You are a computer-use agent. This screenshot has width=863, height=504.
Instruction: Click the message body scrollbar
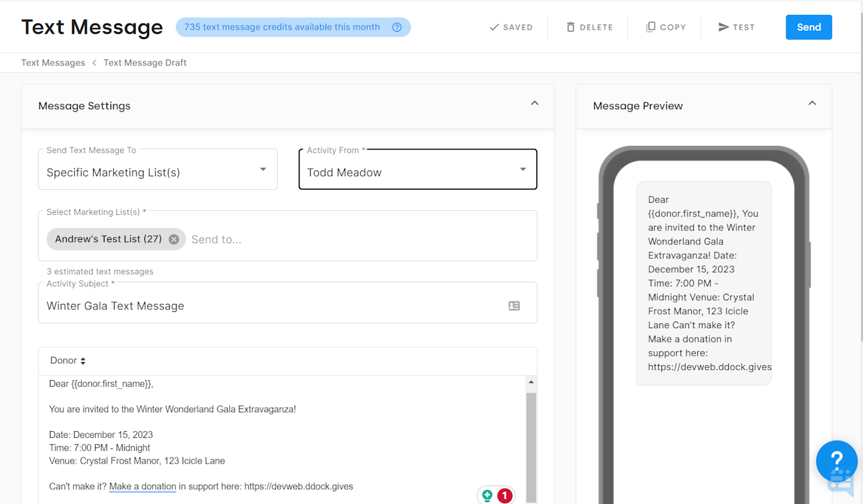click(x=531, y=447)
